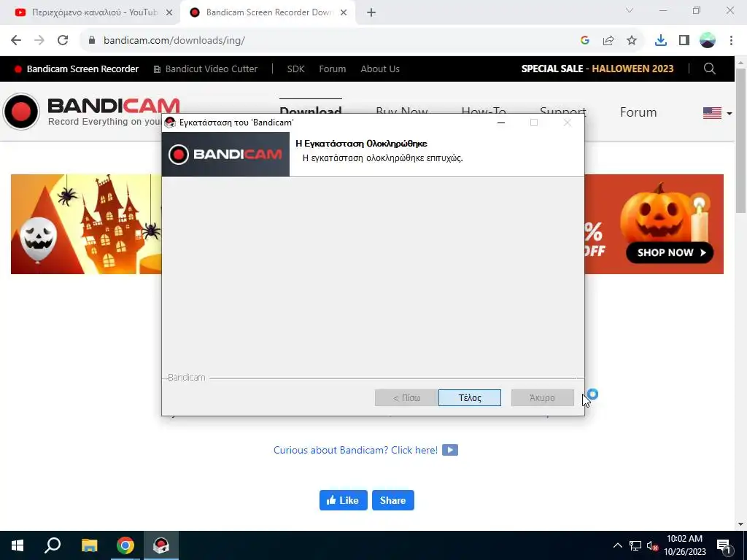Click the scrollbar down arrow
Image resolution: width=747 pixels, height=560 pixels.
tap(740, 524)
